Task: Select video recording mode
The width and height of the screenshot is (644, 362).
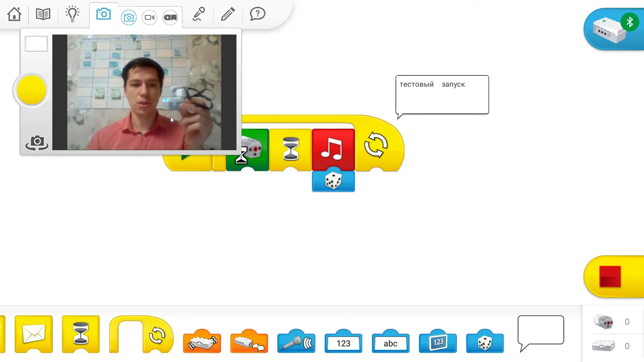Action: point(149,17)
